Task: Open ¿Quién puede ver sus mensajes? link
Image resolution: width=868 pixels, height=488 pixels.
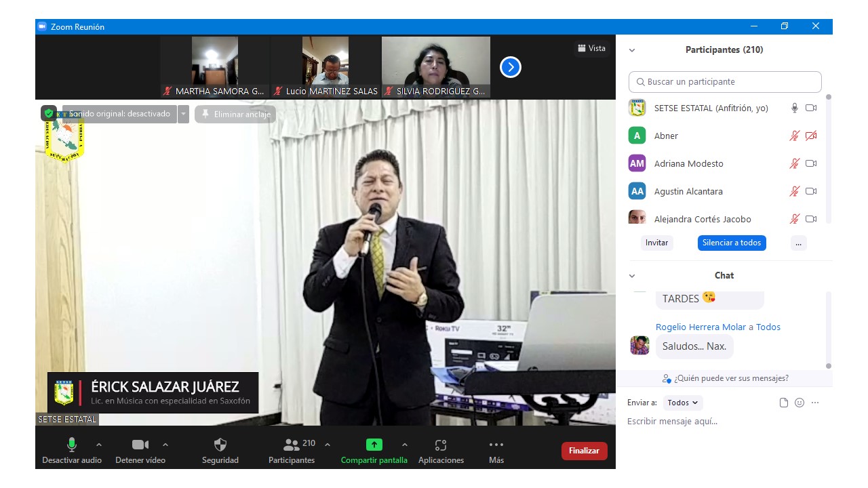Action: [726, 378]
